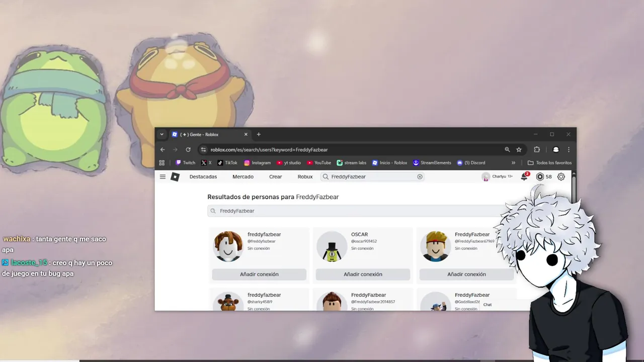
Task: Click the Roblox logo icon
Action: (x=175, y=176)
